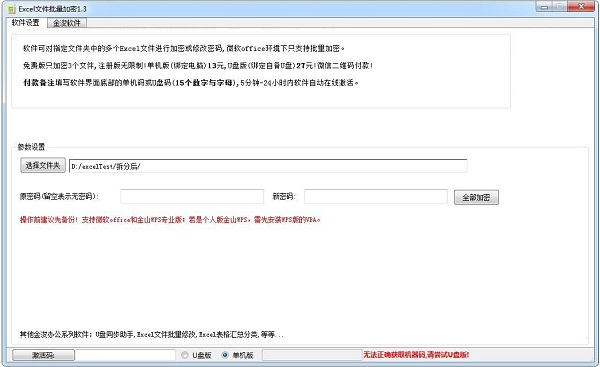Viewport: 600px width, 367px height.
Task: Click the 原密码 input field
Action: (x=192, y=196)
